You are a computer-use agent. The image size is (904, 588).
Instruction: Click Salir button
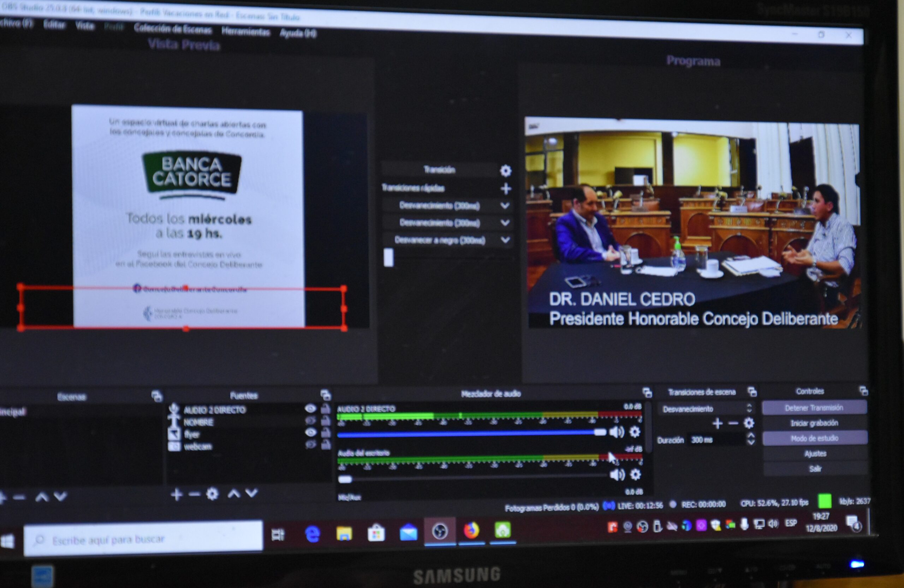[x=815, y=468]
